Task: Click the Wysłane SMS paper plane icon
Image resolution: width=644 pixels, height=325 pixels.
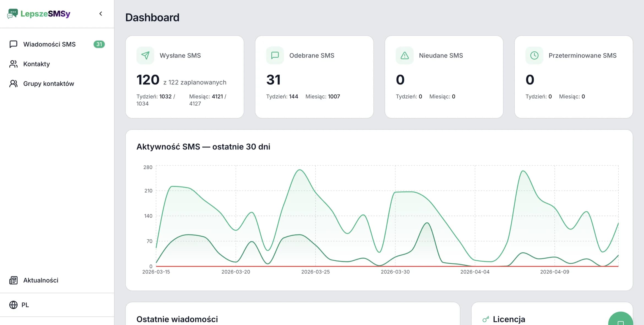Action: (145, 55)
